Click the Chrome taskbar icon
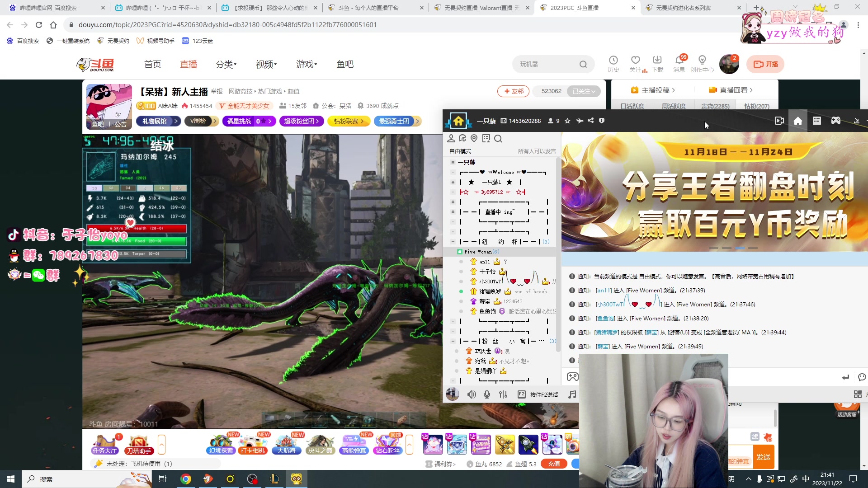This screenshot has height=488, width=868. 186,479
